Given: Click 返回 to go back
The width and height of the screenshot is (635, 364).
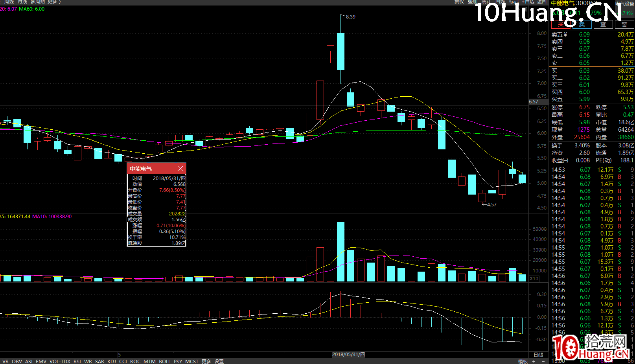Looking at the screenshot, I should point(542,2).
